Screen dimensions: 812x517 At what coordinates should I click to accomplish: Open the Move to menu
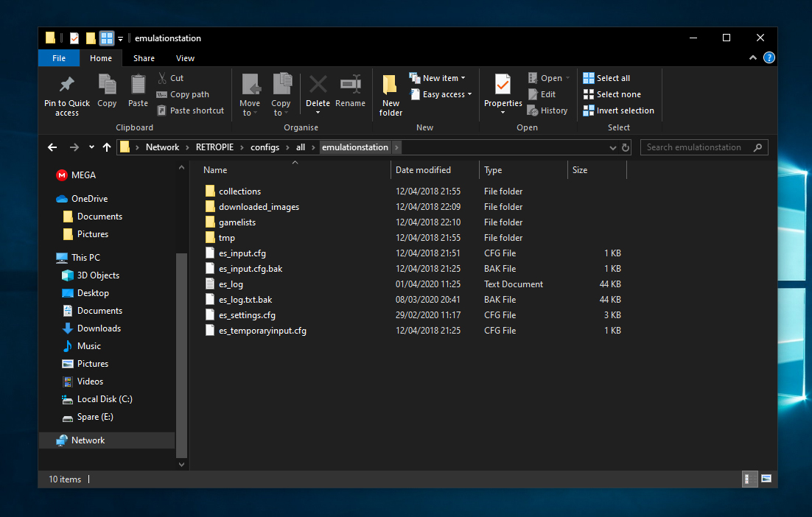click(x=250, y=95)
